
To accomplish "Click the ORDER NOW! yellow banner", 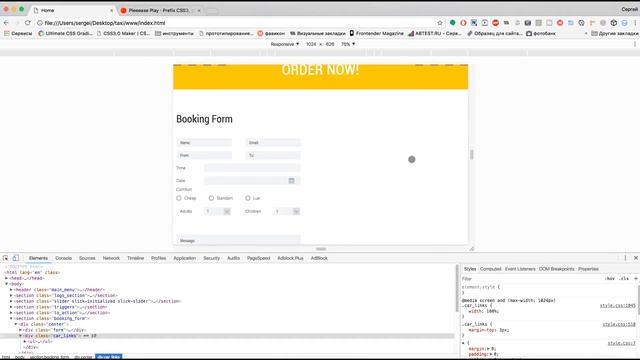I will [x=320, y=77].
